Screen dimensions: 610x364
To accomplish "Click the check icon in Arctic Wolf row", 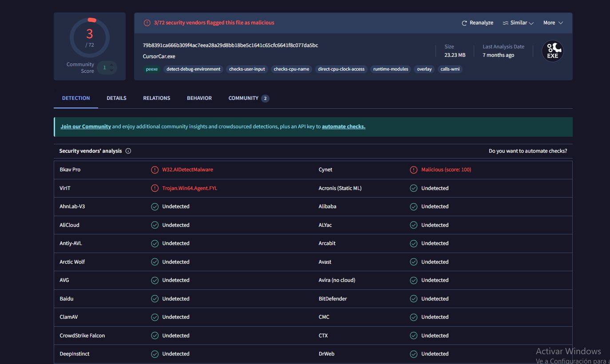I will (154, 262).
